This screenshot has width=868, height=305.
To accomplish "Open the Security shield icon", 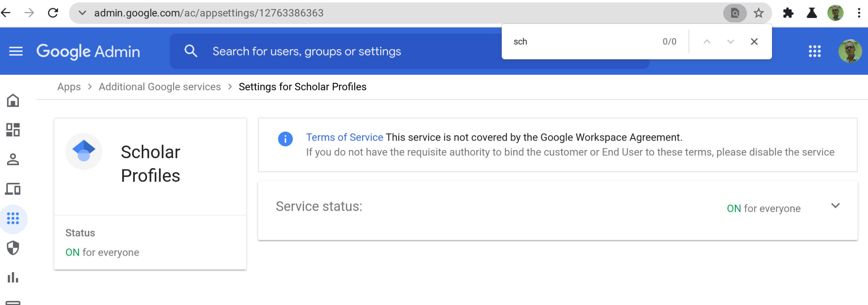I will pyautogui.click(x=13, y=248).
